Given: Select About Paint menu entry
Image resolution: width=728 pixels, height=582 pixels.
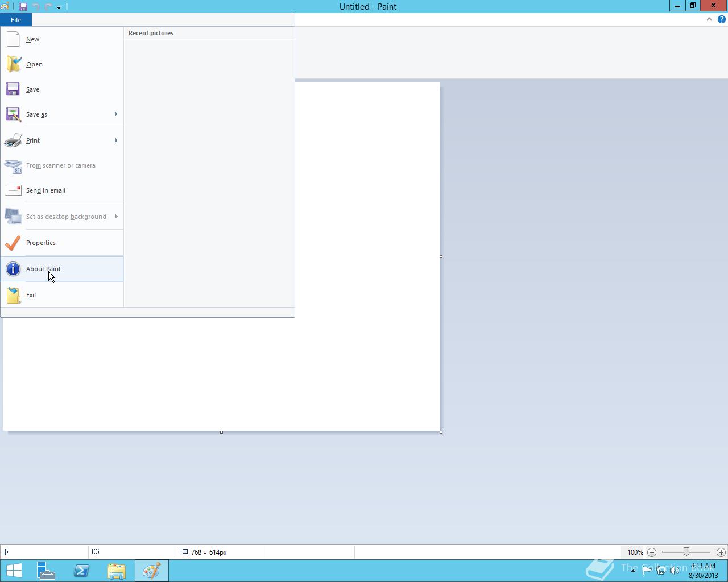Looking at the screenshot, I should [x=62, y=269].
